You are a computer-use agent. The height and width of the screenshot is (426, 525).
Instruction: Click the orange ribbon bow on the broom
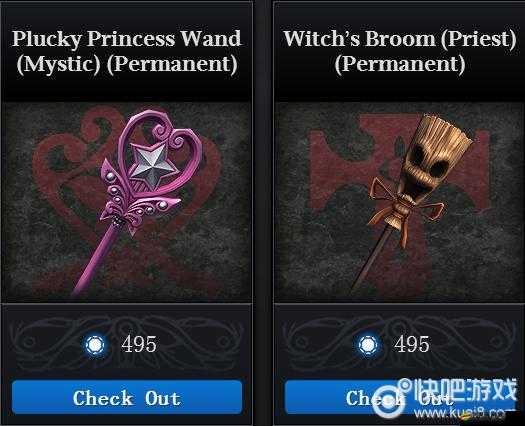tap(406, 207)
